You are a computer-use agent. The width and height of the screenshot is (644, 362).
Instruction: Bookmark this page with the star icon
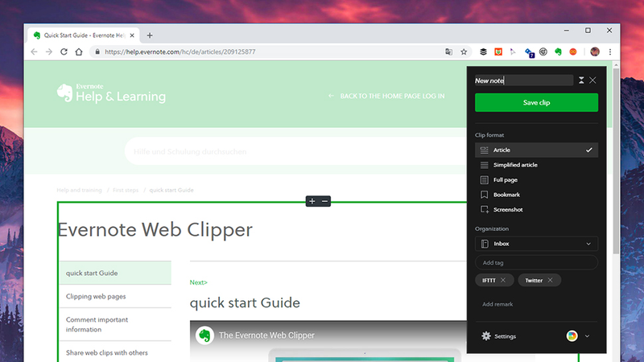tap(464, 51)
